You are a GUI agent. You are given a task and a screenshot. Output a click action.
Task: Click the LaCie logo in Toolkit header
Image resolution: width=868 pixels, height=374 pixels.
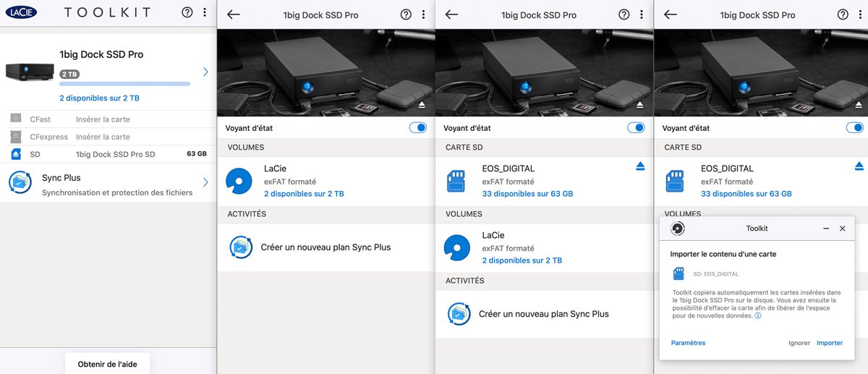pyautogui.click(x=21, y=12)
